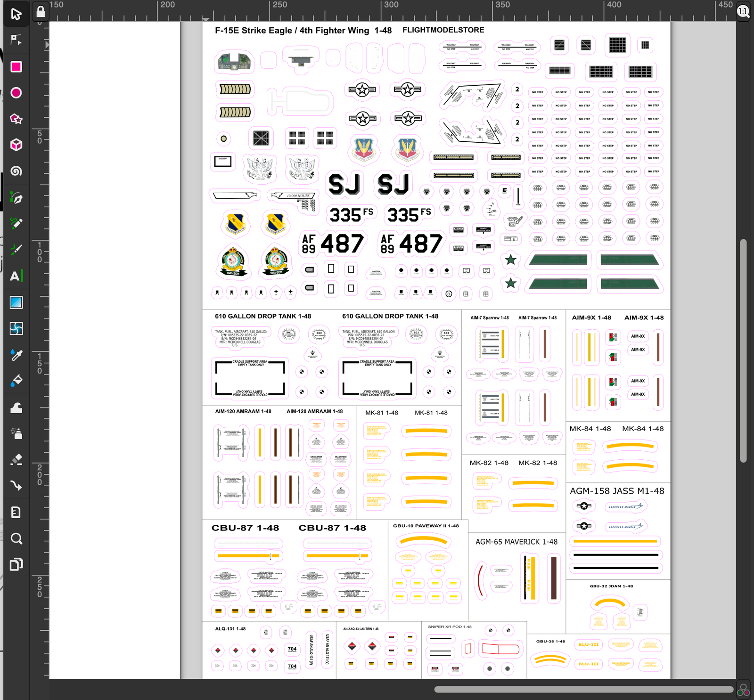Click the left '335 FS' decal
This screenshot has width=754, height=700.
(351, 215)
